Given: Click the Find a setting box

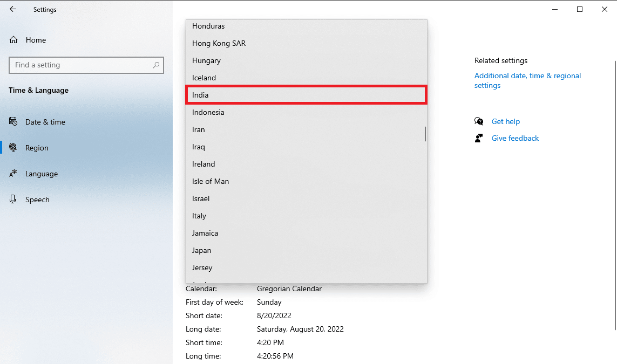Looking at the screenshot, I should pyautogui.click(x=81, y=65).
